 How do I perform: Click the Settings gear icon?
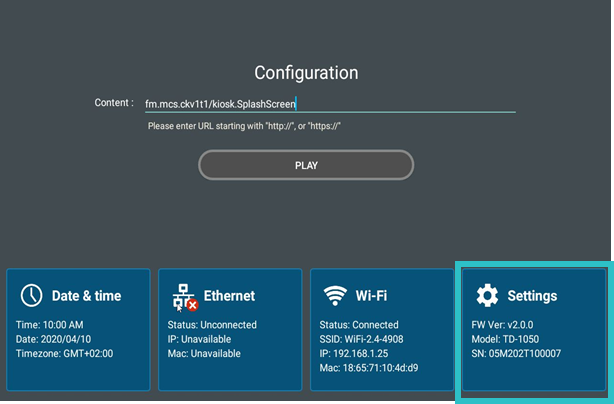coord(487,296)
